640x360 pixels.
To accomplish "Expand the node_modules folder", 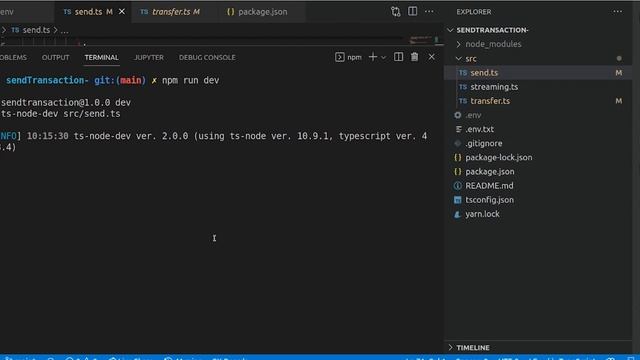I will pyautogui.click(x=538, y=44).
